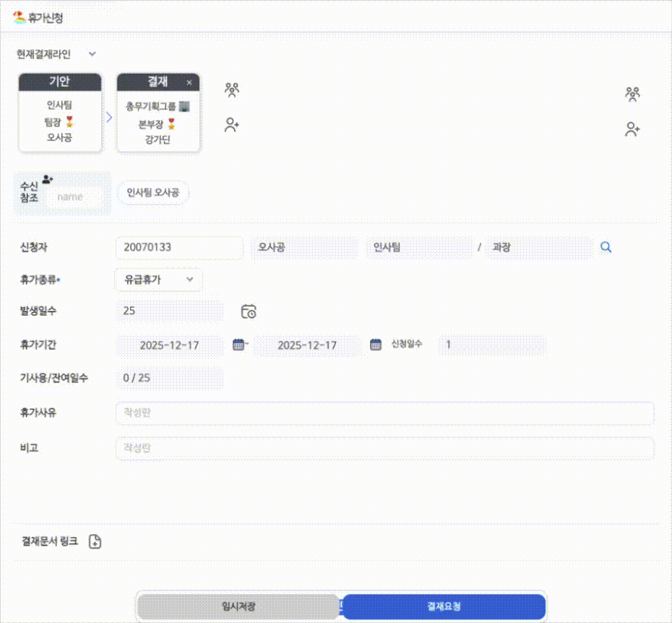Image resolution: width=672 pixels, height=623 pixels.
Task: Click the calendar-clock icon next to 발생일수
Action: (249, 311)
